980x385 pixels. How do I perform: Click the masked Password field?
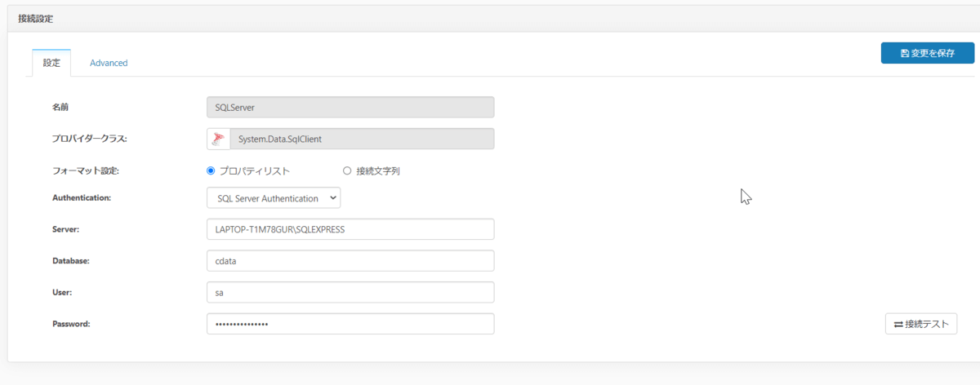(x=350, y=324)
